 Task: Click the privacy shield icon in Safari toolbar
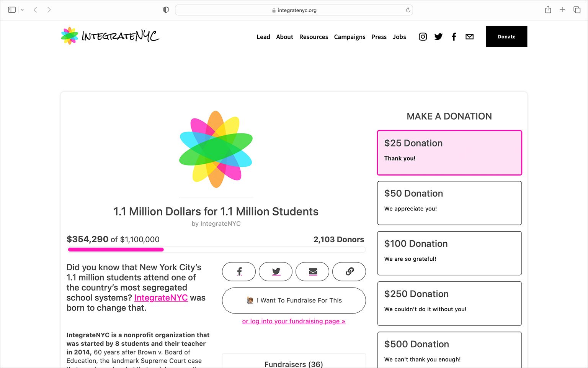pos(166,10)
